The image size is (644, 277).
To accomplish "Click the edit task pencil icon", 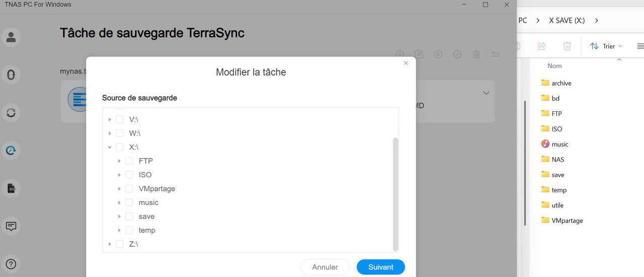I will tap(419, 54).
